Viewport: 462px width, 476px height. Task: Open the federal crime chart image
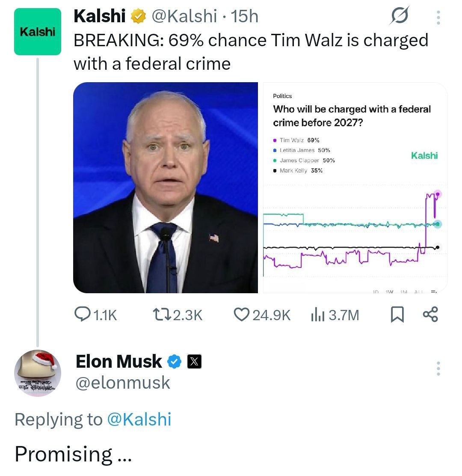[x=355, y=187]
